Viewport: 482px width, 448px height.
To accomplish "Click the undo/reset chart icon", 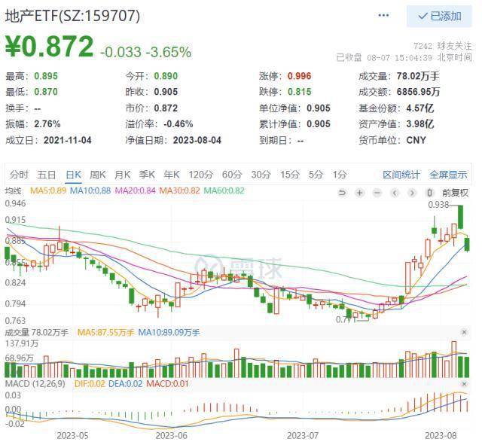I will point(342,193).
